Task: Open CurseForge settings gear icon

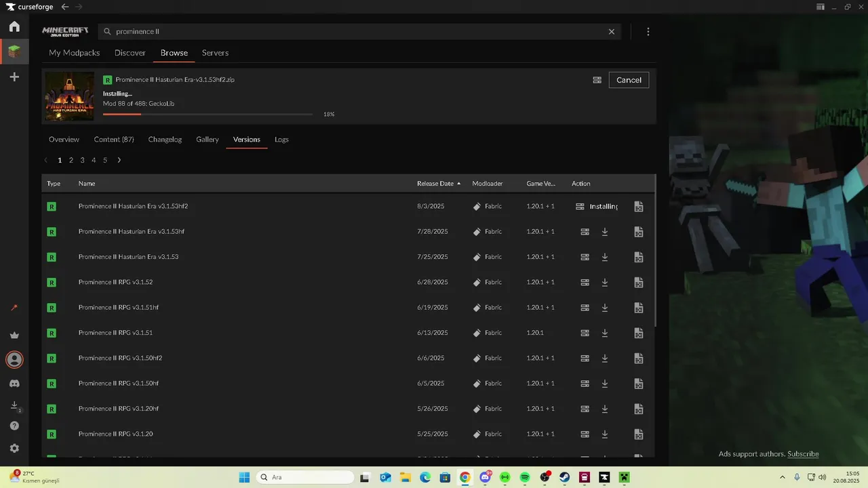Action: pos(14,449)
